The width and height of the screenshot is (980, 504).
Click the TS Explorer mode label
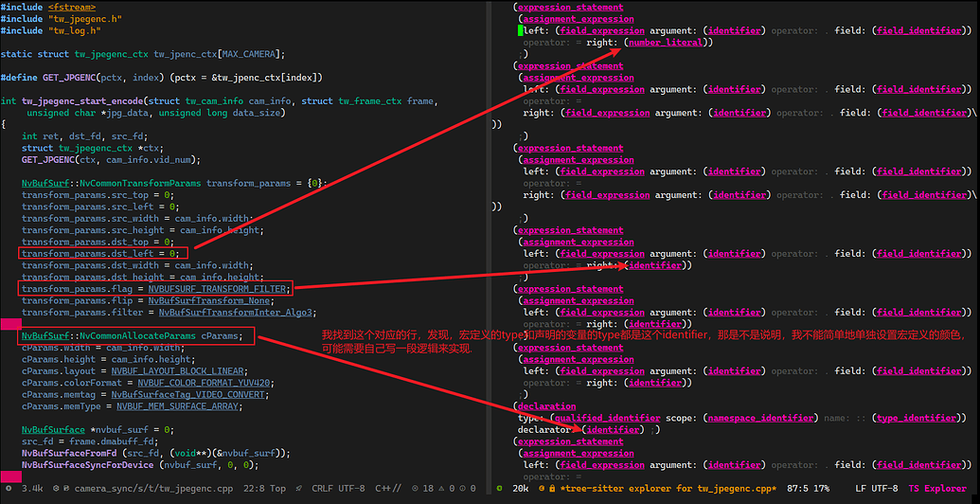pyautogui.click(x=937, y=489)
